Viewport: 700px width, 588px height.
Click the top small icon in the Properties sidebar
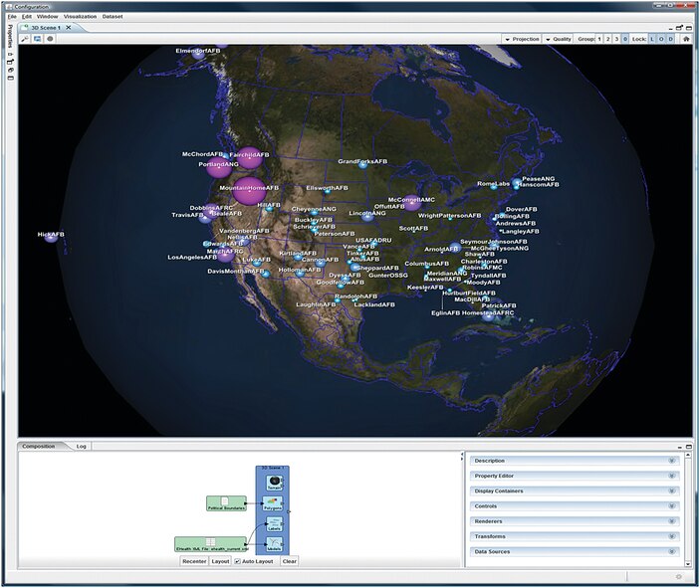pos(11,55)
